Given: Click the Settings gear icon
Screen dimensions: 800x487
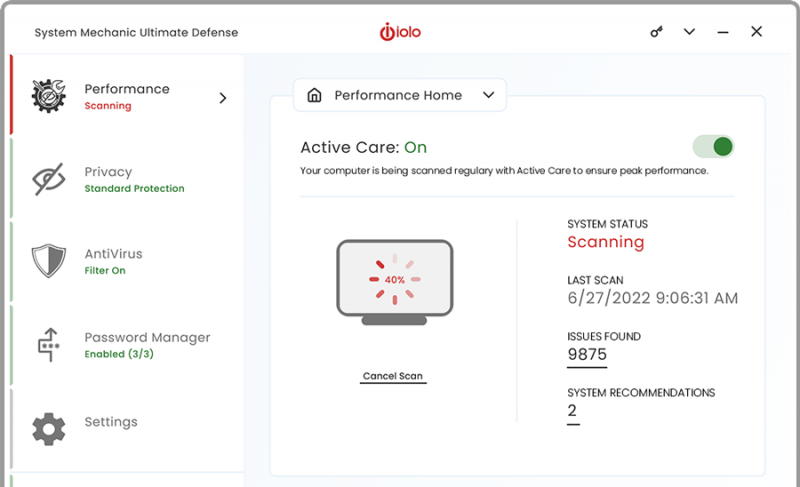Looking at the screenshot, I should 48,429.
